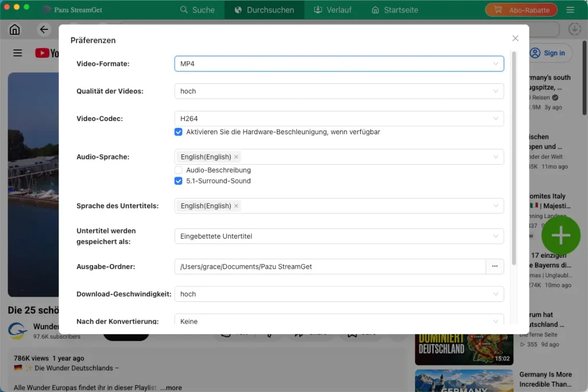Viewport: 588px width, 392px height.
Task: Click the preferences dialog scrollbar
Action: coord(514,157)
